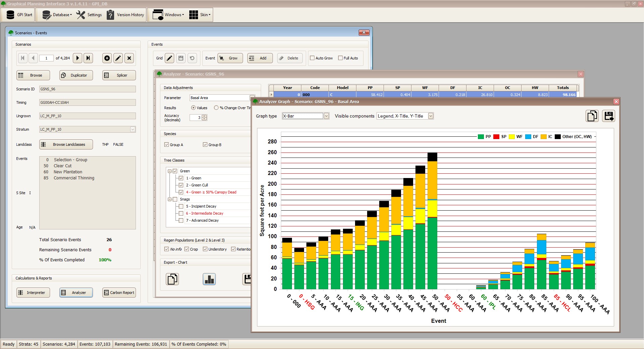Click the green PP legend swatch

click(x=481, y=137)
